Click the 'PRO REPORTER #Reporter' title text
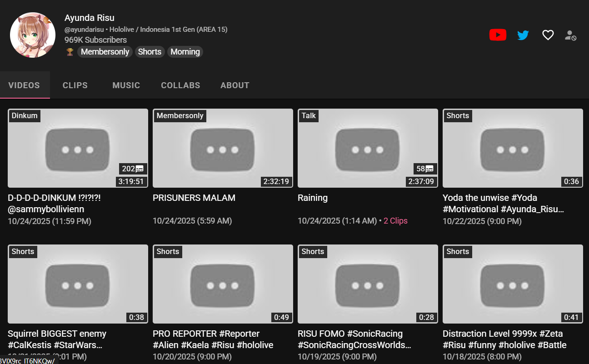589x364 pixels. pyautogui.click(x=213, y=339)
